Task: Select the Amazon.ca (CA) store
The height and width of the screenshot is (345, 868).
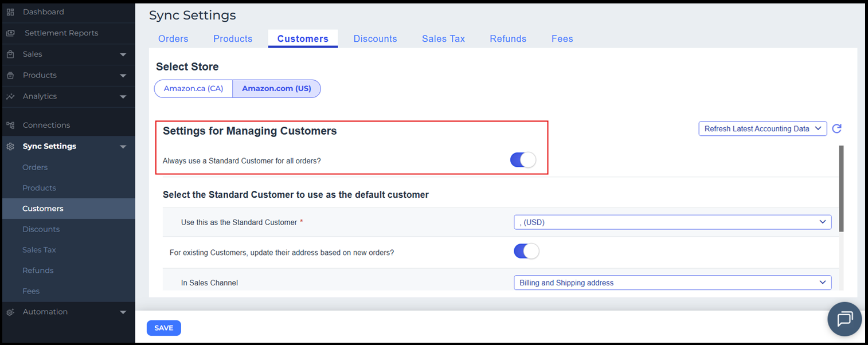Action: pyautogui.click(x=193, y=89)
